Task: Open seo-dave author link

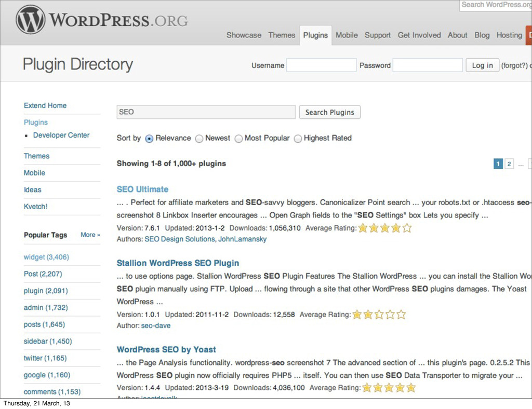Action: [156, 325]
